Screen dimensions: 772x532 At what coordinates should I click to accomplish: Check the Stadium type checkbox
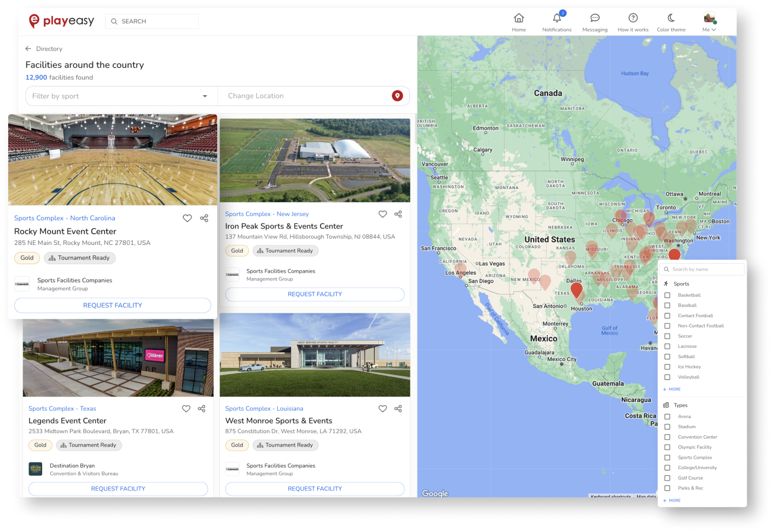(x=667, y=427)
